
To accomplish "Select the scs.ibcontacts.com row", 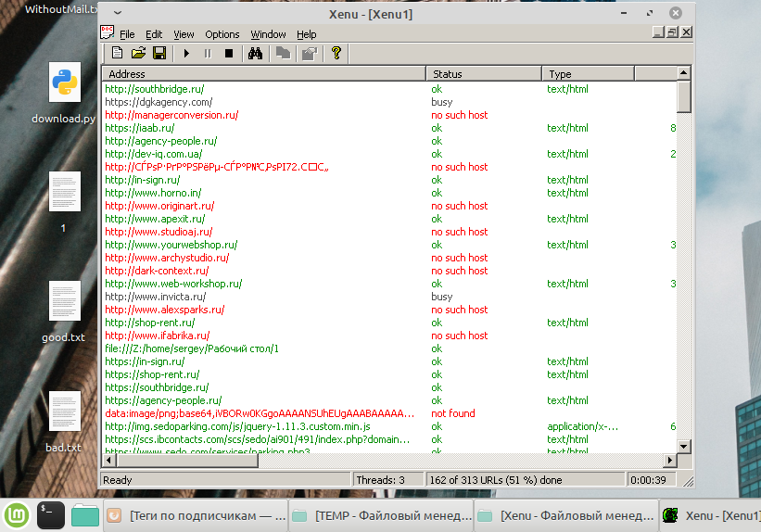I will coord(389,439).
